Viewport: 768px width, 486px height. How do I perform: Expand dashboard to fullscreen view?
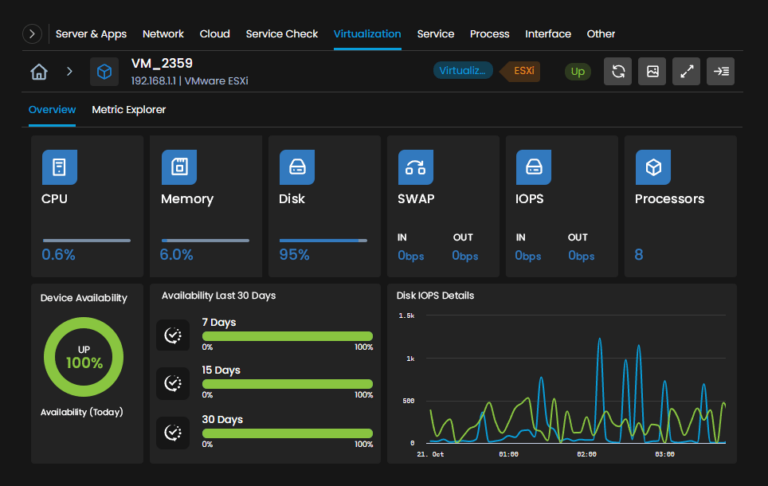click(x=686, y=72)
